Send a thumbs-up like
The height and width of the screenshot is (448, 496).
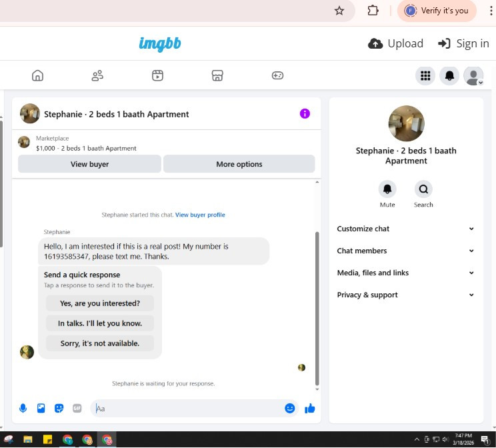tap(310, 409)
